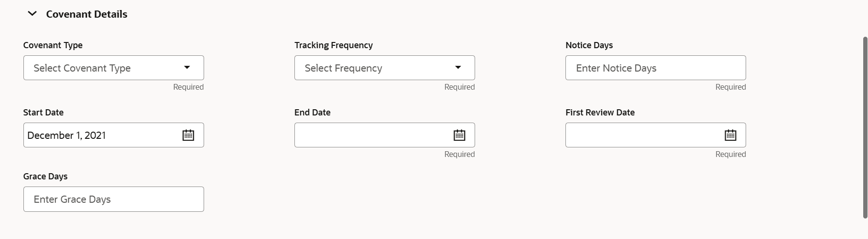Collapse the Covenant Details section chevron
868x239 pixels.
point(33,14)
